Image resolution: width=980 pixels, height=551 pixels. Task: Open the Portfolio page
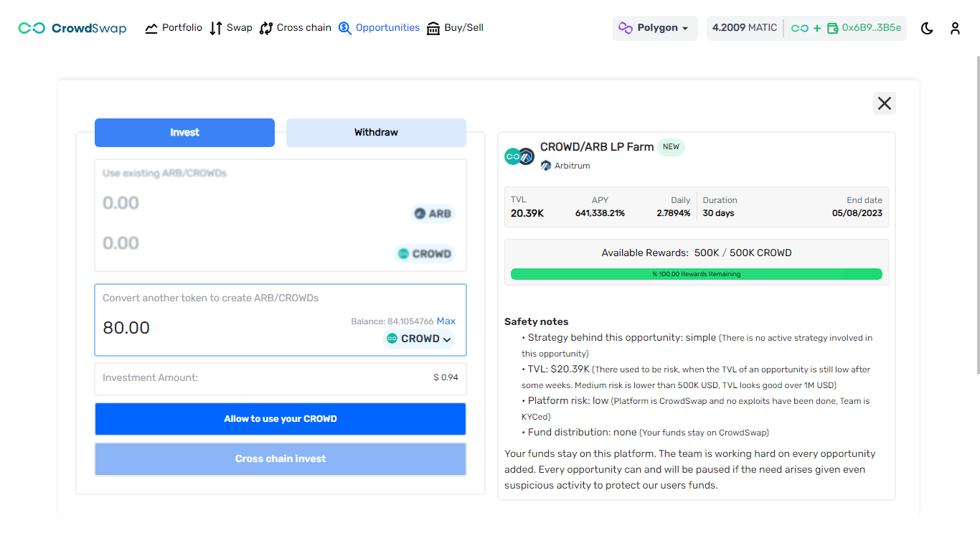pos(174,28)
